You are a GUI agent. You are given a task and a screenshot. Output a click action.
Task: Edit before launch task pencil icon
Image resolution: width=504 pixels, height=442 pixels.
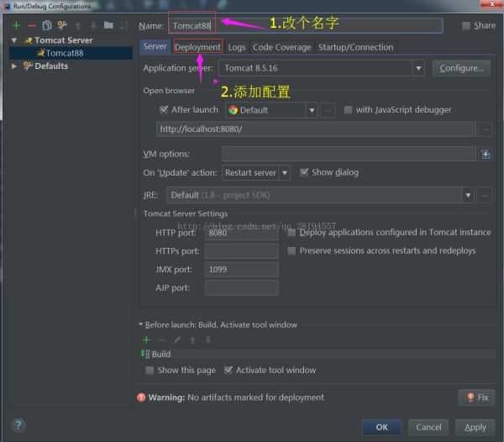tap(177, 339)
